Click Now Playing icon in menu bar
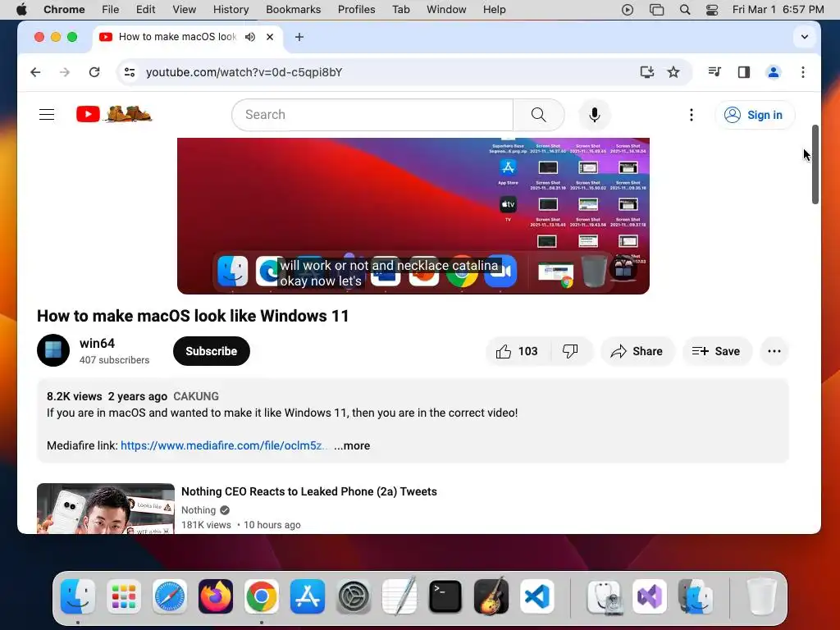Viewport: 840px width, 630px height. tap(628, 10)
